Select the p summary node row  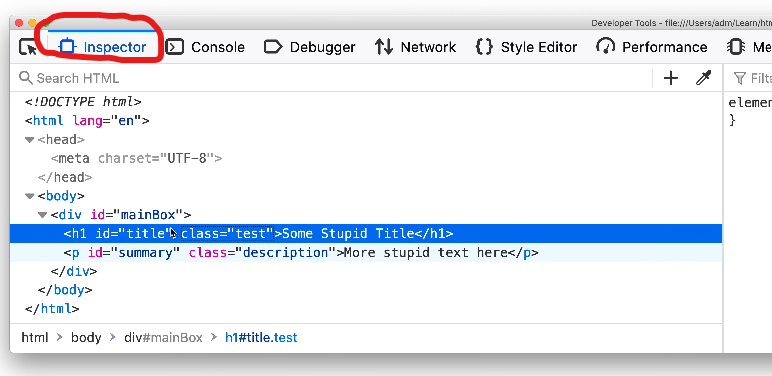pyautogui.click(x=366, y=252)
